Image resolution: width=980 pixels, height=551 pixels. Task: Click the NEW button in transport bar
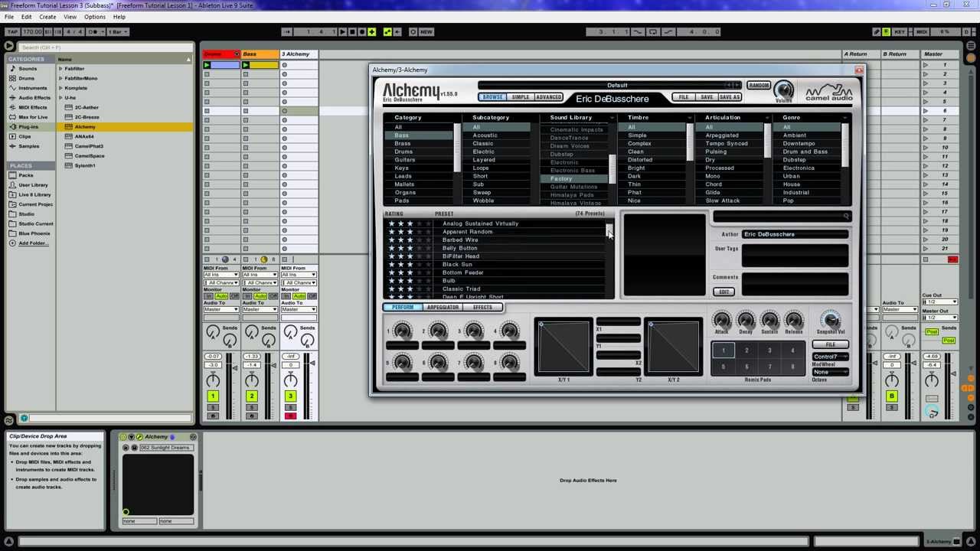(x=426, y=31)
